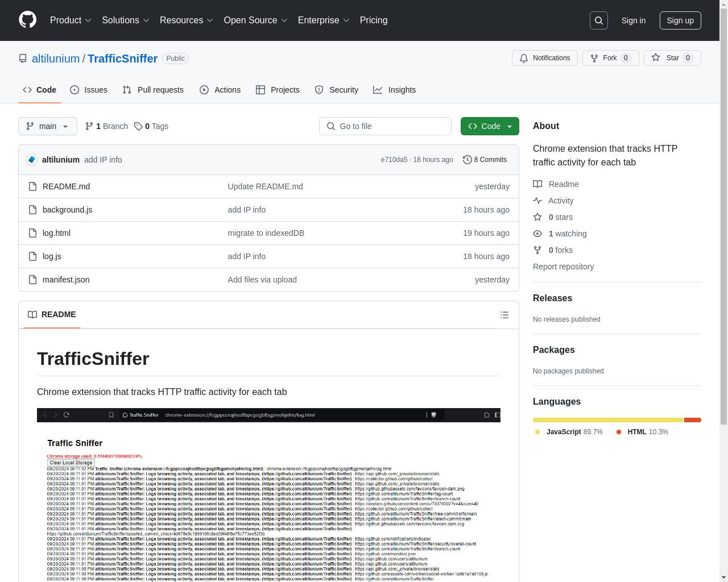
Task: Open the GitHub home logo
Action: pos(27,20)
